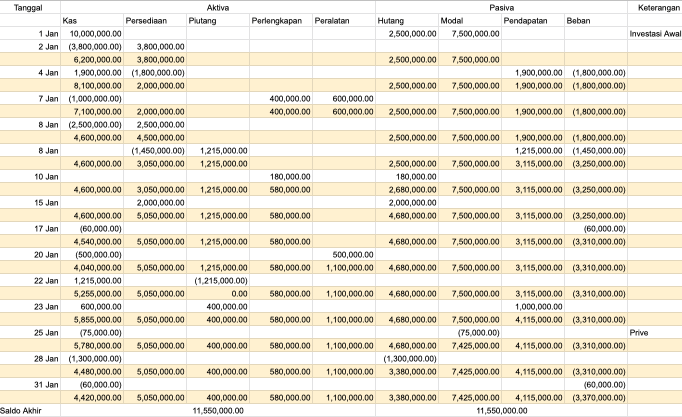Viewport: 682px width, 417px height.
Task: Select the Aktiva header cell
Action: [217, 7]
